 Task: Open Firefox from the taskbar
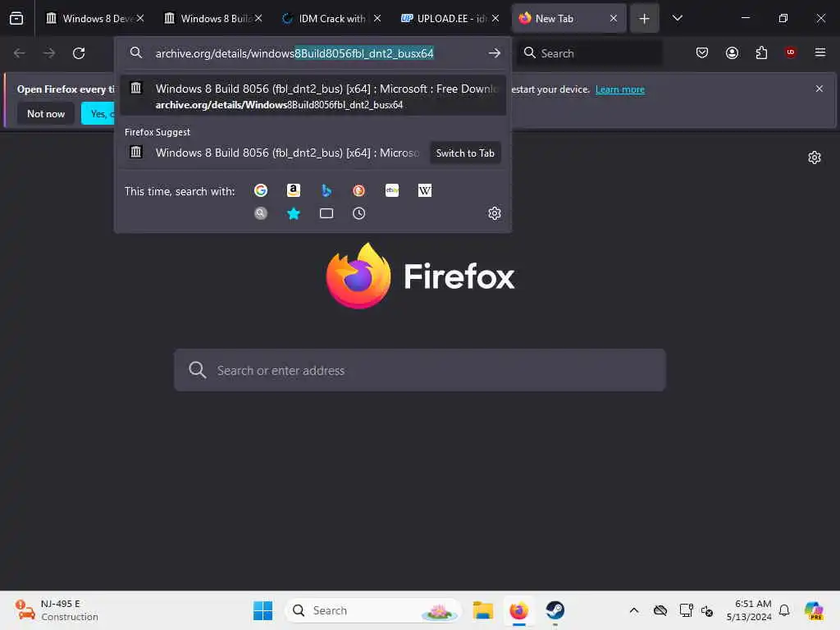[518, 610]
